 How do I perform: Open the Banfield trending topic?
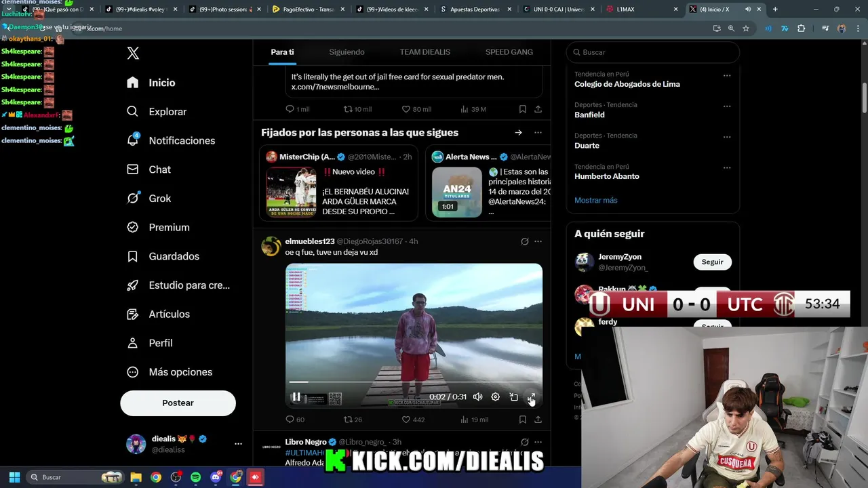point(589,115)
